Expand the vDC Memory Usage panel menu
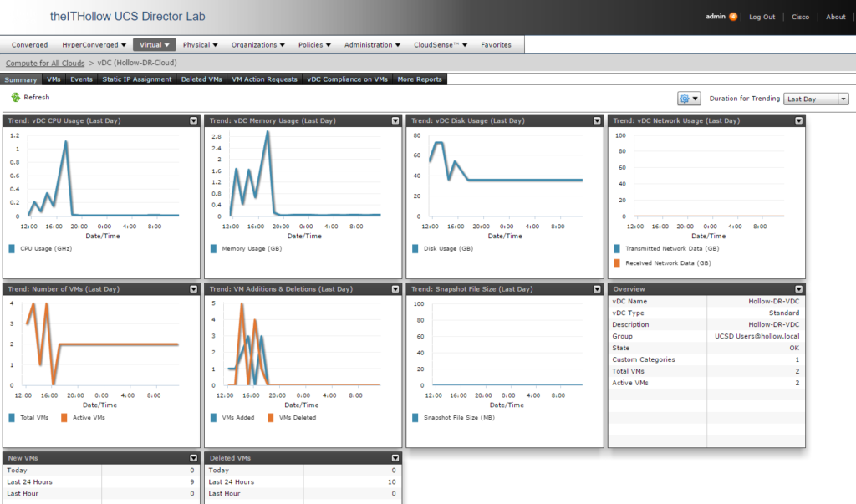The image size is (856, 504). (x=395, y=120)
